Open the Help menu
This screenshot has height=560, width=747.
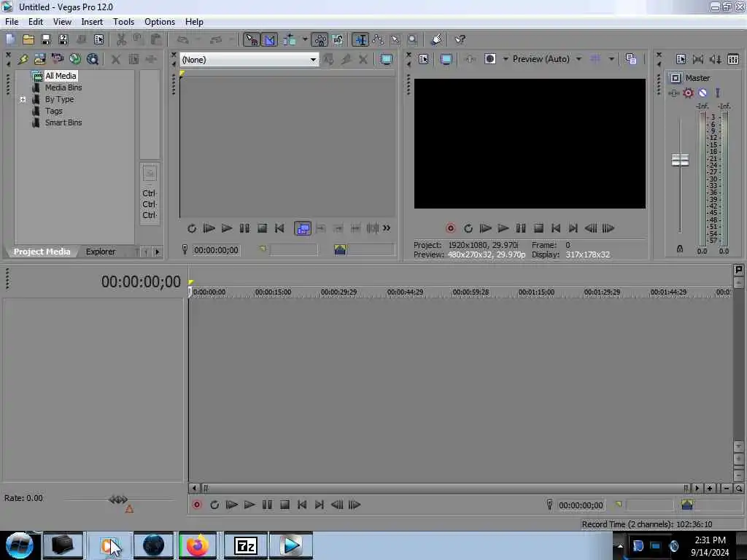tap(194, 22)
